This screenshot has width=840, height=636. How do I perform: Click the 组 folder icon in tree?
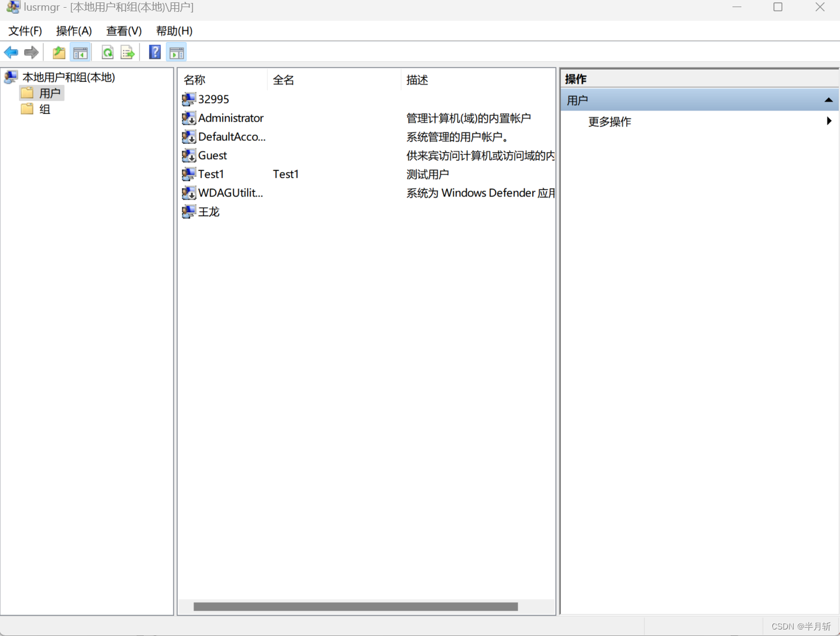tap(27, 109)
